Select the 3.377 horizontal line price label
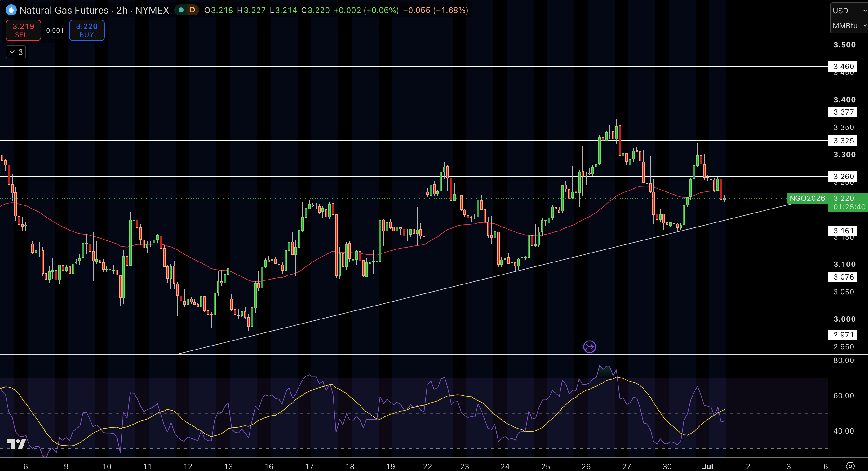 (843, 112)
